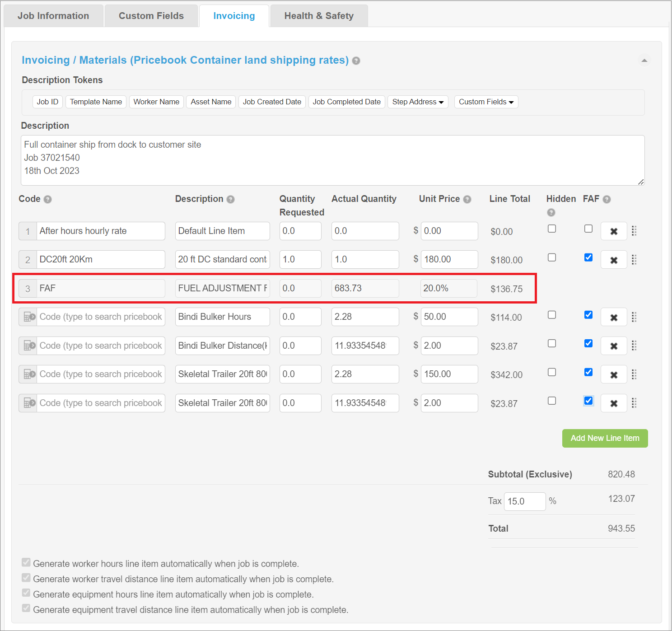Screen dimensions: 672x631
Task: Edit unit price 180.00 field
Action: [x=449, y=259]
